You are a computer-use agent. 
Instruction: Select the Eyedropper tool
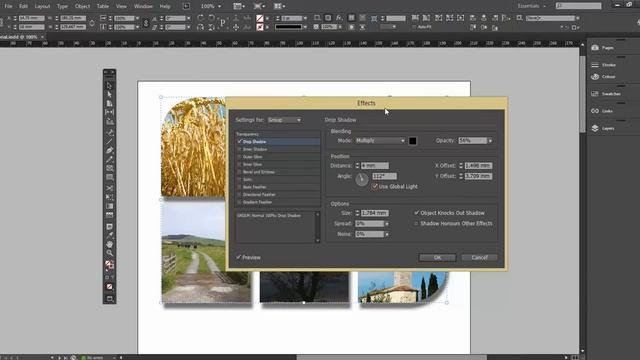pos(109,235)
